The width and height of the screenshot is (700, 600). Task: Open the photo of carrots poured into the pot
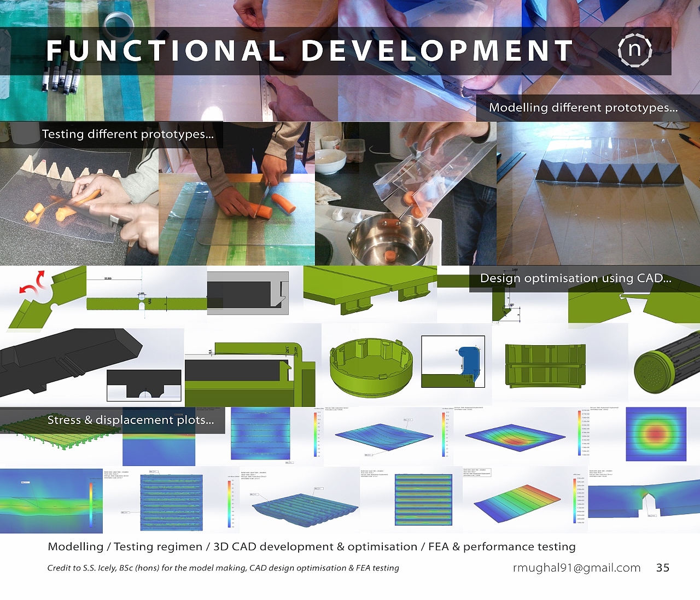[x=406, y=194]
